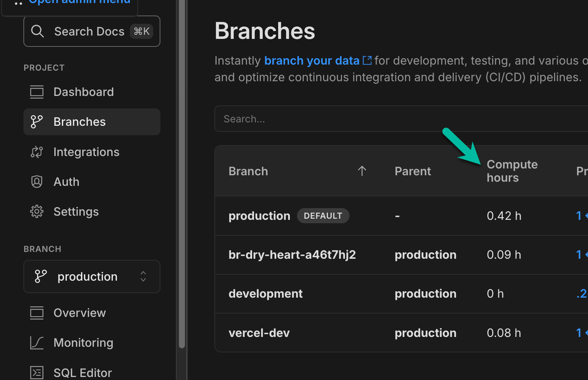Select Branches in the project menu
The width and height of the screenshot is (588, 380).
tap(92, 122)
